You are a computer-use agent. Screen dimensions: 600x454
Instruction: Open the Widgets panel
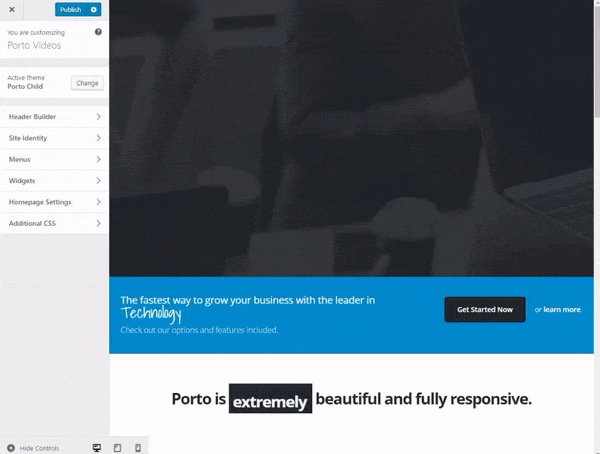tap(54, 181)
